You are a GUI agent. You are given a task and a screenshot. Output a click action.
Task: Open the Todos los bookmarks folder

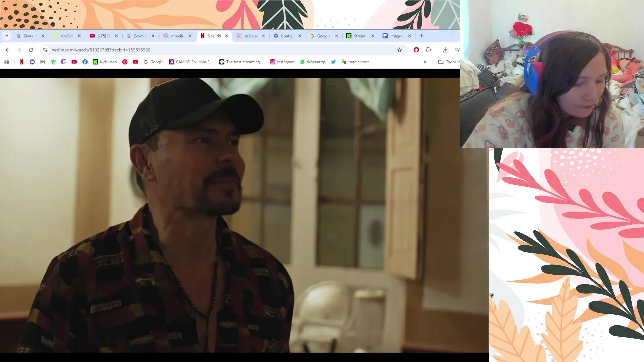(x=449, y=62)
